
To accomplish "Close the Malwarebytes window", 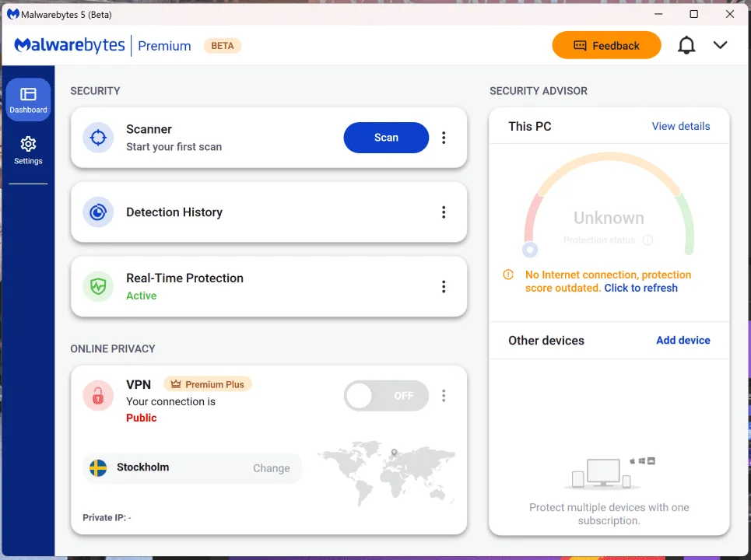I will pyautogui.click(x=729, y=14).
